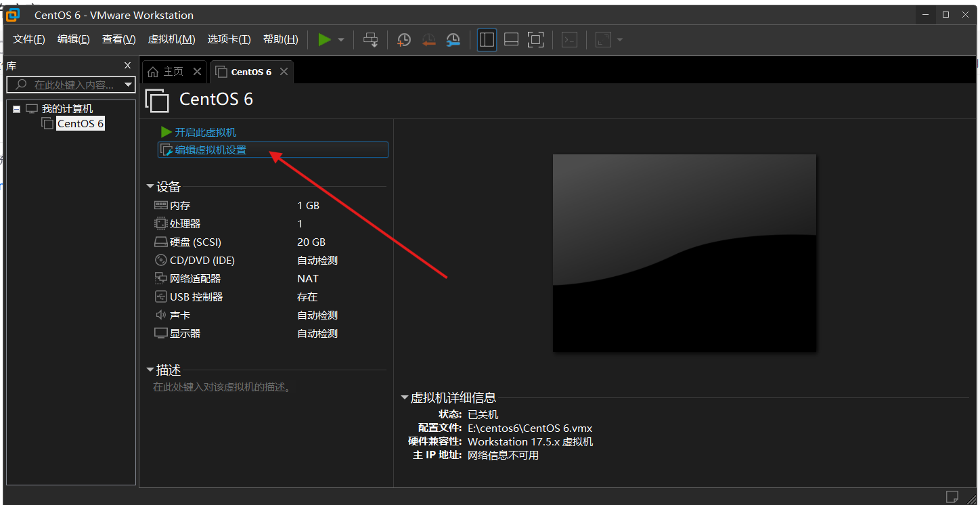Click the E:\centos6\CentOS 6.vmx config path
Screen dimensions: 980x505
530,428
